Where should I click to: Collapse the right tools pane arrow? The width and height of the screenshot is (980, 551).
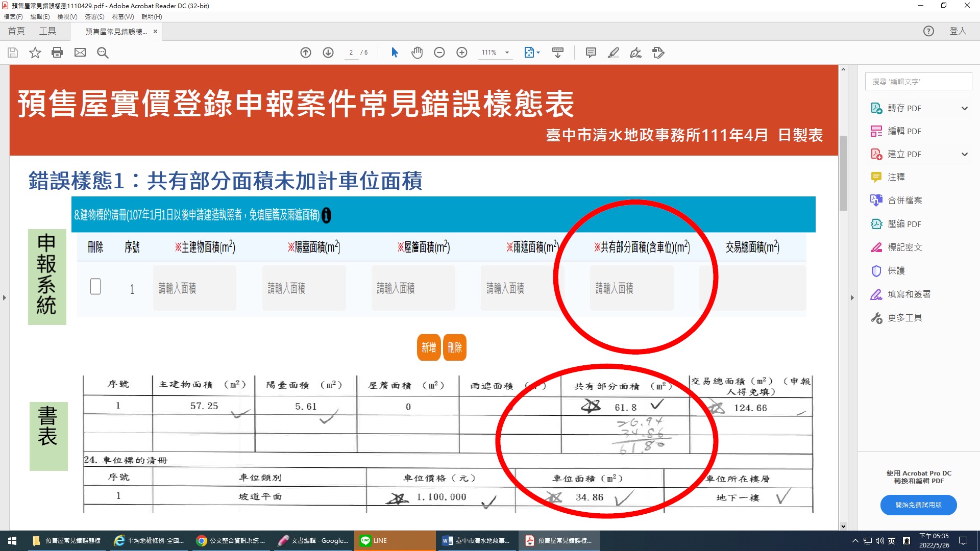pyautogui.click(x=852, y=297)
